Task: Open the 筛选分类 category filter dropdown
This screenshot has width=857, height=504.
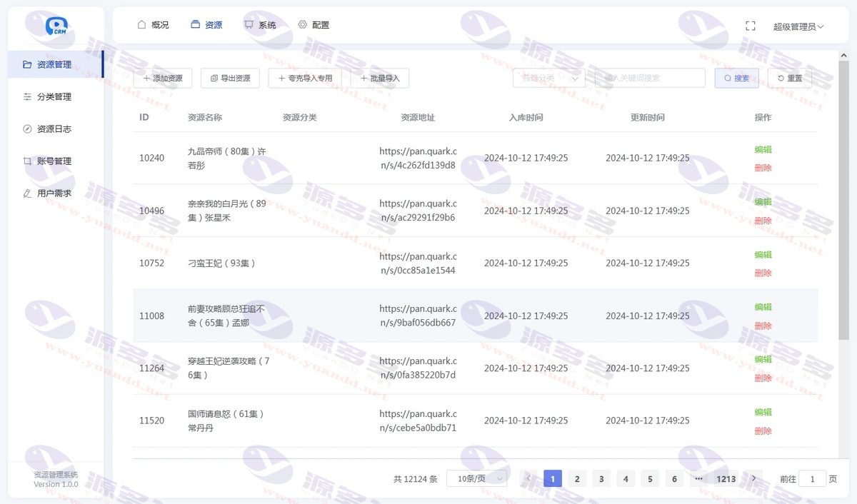Action: (549, 78)
